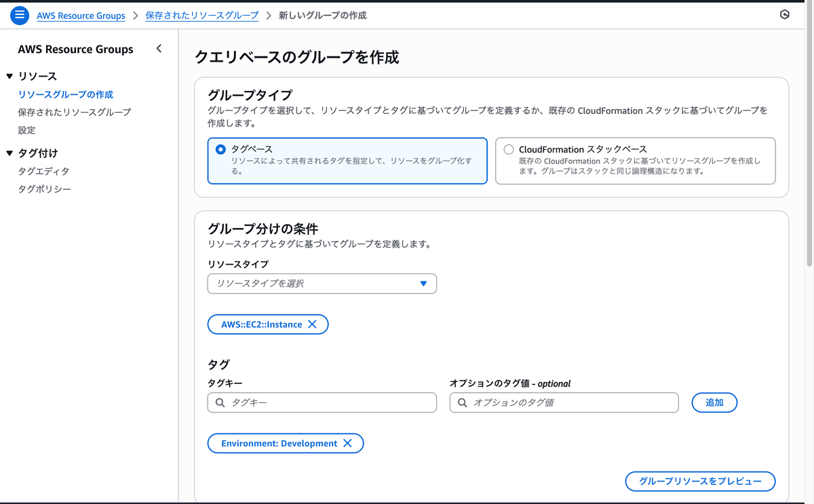The image size is (814, 504).
Task: Open the hamburger navigation menu icon
Action: [x=20, y=15]
